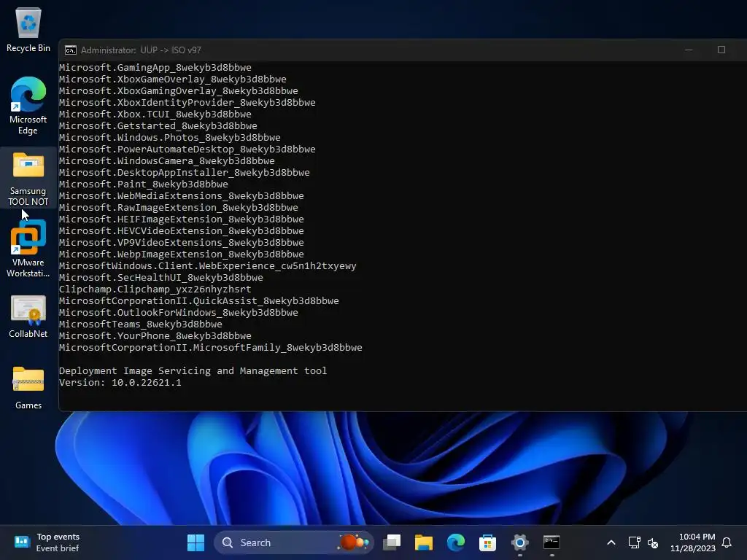This screenshot has width=747, height=560.
Task: Click the Microsoft.GamingApp_8wekyb3d8bbwe line
Action: click(x=155, y=68)
